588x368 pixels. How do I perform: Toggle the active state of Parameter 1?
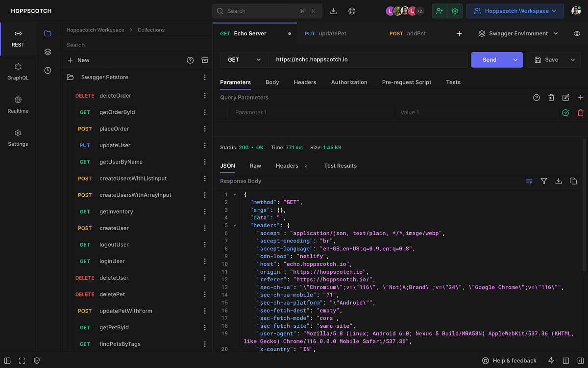coord(565,112)
